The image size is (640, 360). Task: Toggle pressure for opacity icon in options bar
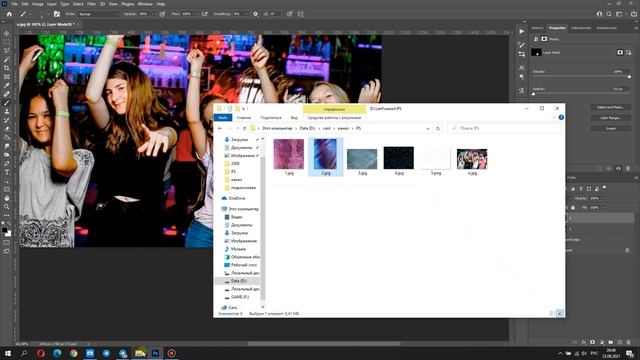[162, 14]
